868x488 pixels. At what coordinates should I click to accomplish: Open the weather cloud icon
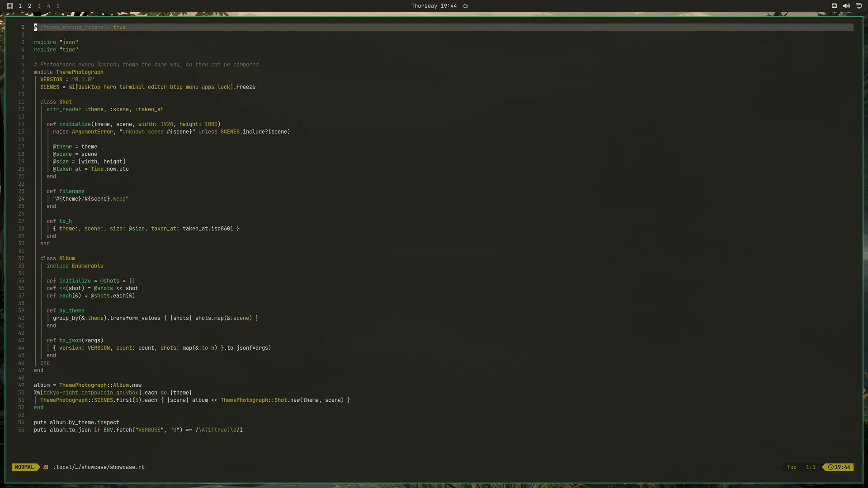pos(465,6)
